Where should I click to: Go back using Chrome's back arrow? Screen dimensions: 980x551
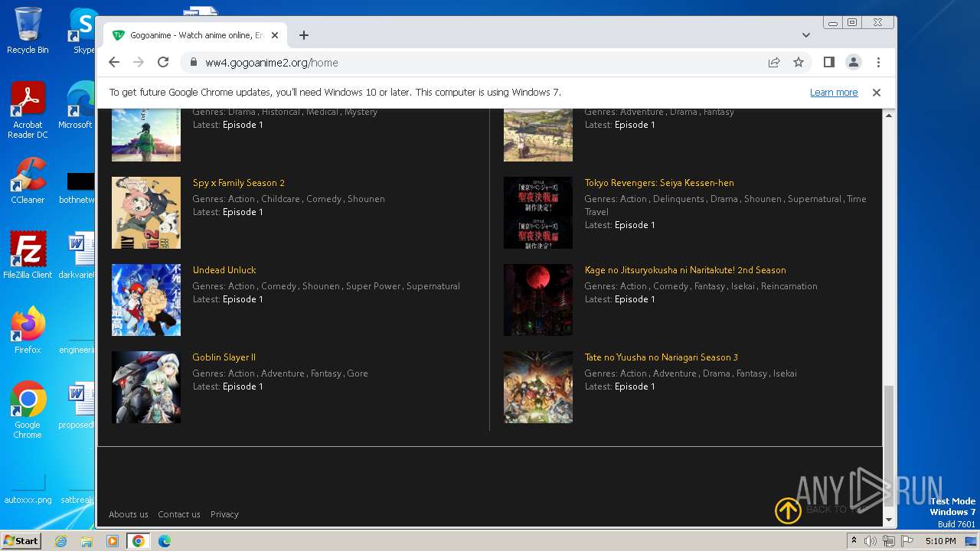pyautogui.click(x=114, y=63)
